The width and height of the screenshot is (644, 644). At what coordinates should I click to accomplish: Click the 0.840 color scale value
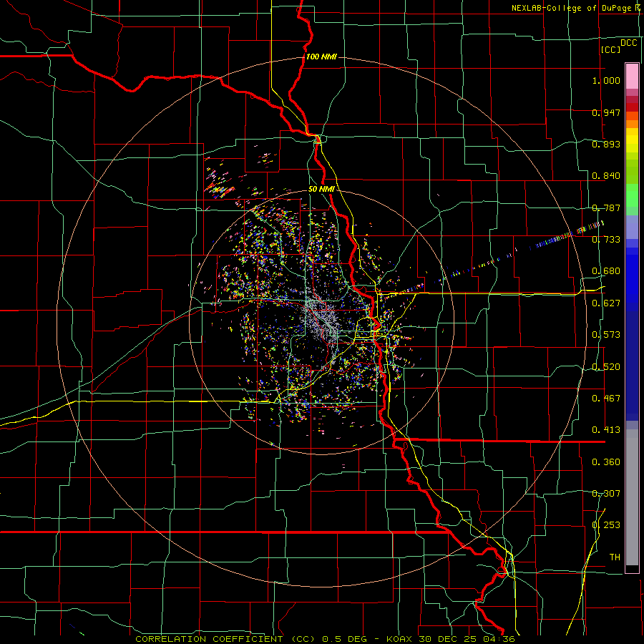coord(606,176)
